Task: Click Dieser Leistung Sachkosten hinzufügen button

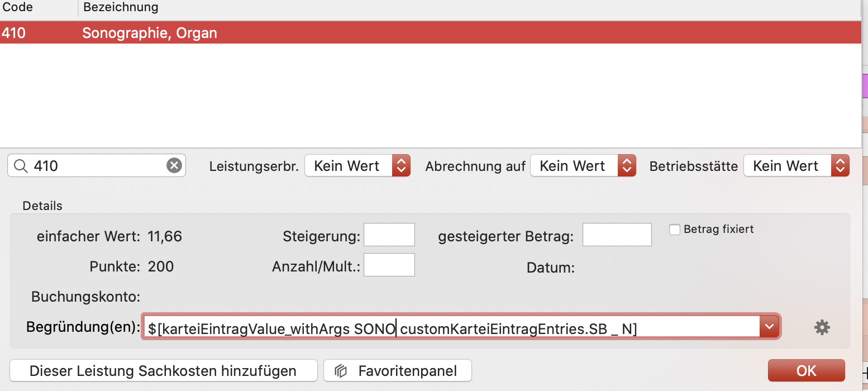Action: coord(163,371)
